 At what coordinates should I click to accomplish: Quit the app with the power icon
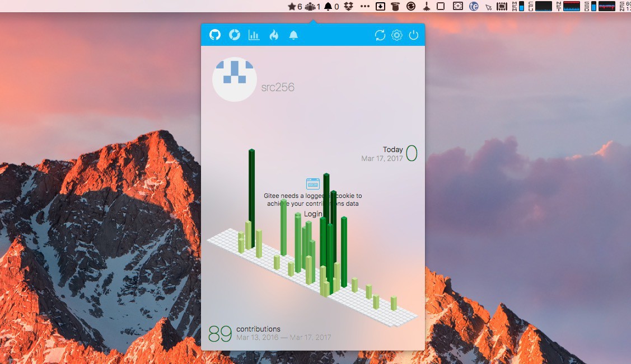[414, 35]
